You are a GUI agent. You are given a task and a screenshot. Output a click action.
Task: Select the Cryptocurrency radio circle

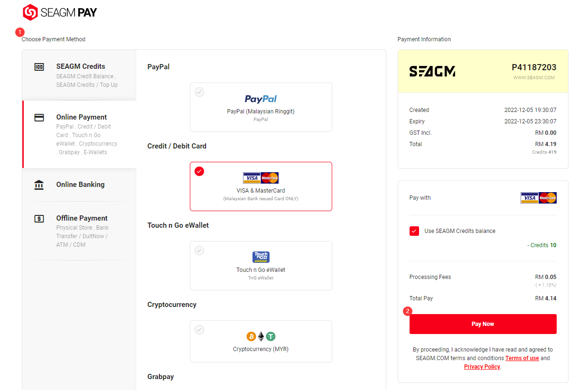tap(199, 329)
